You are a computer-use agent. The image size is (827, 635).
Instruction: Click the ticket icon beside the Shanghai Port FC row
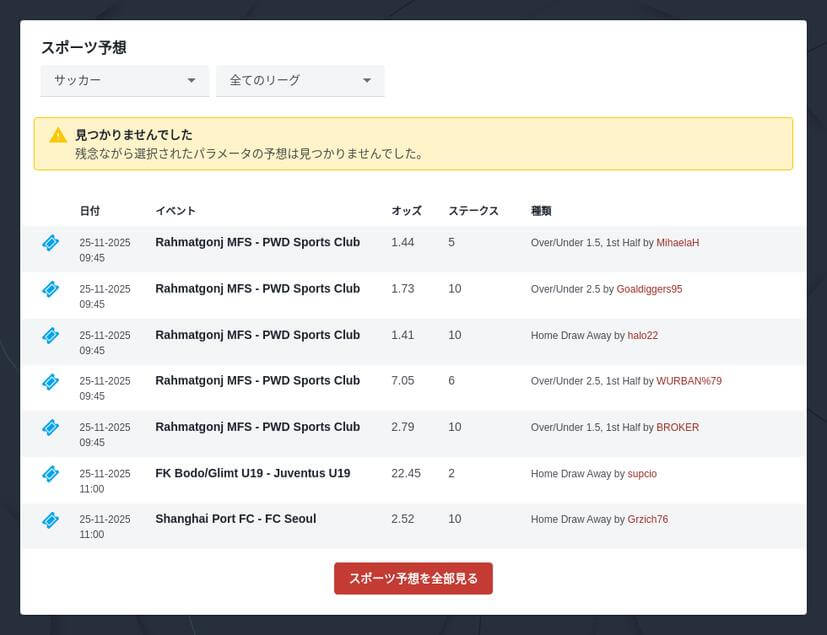coord(50,519)
